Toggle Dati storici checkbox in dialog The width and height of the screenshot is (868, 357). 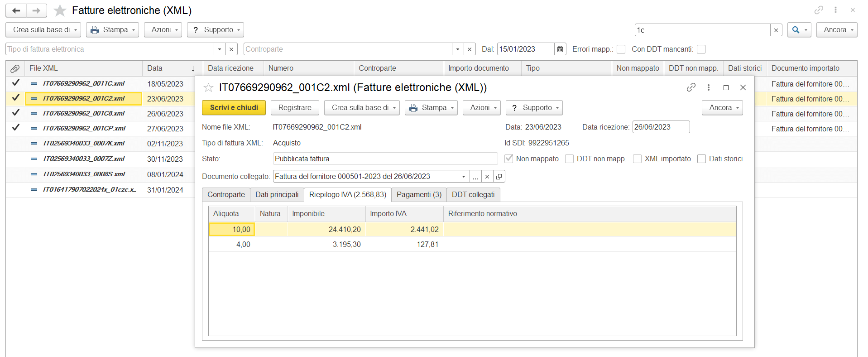coord(701,159)
